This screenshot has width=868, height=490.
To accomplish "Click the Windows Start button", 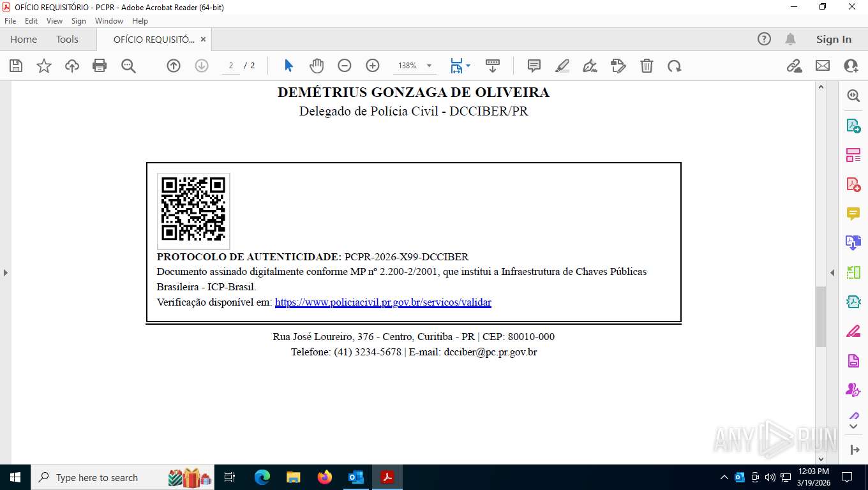I will (x=15, y=477).
